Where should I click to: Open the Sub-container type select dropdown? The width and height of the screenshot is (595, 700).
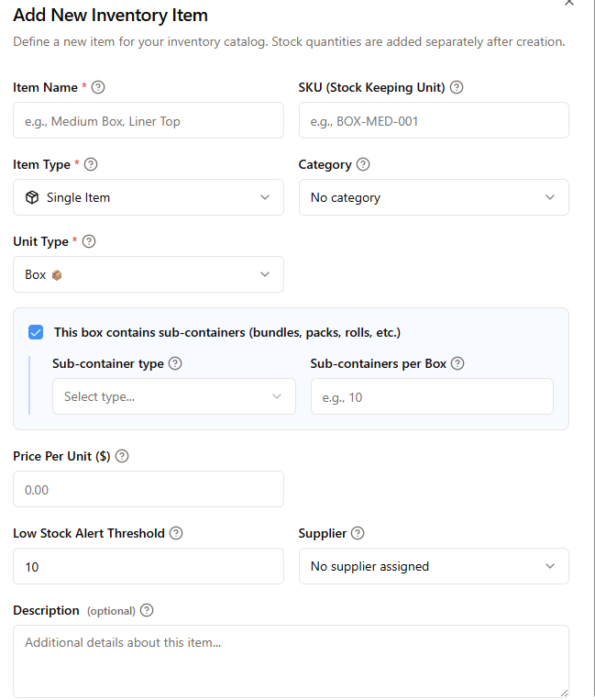point(174,396)
